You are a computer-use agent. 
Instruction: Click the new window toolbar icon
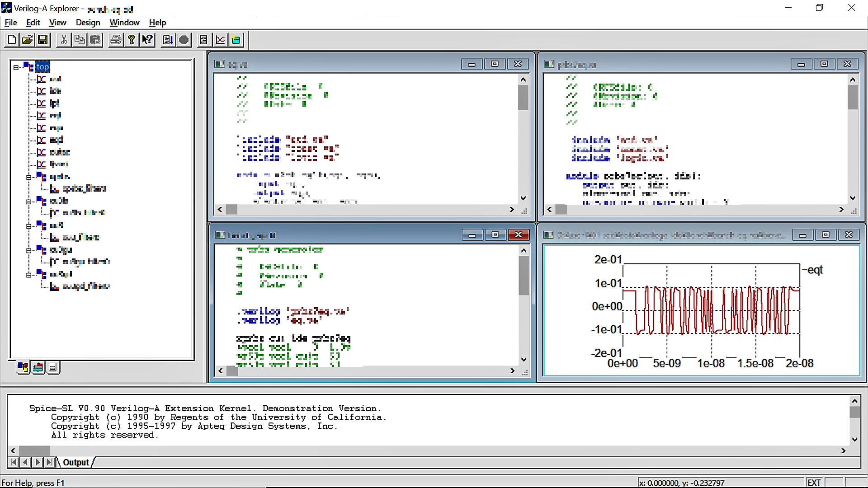[x=236, y=40]
